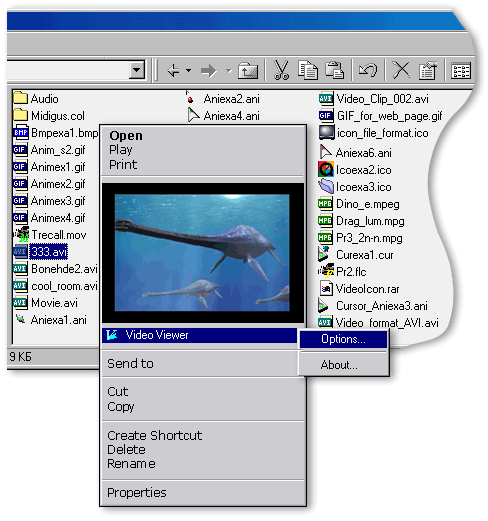Click the Undo toolbar icon

(368, 70)
